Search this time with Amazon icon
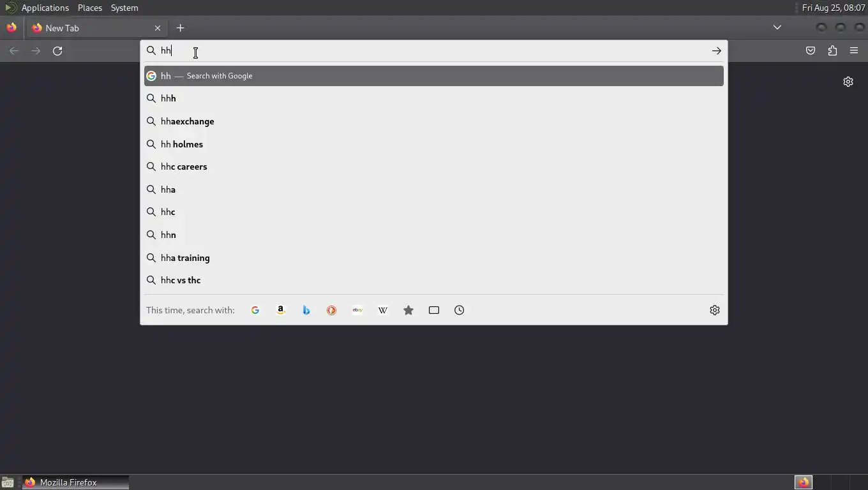 [x=281, y=310]
